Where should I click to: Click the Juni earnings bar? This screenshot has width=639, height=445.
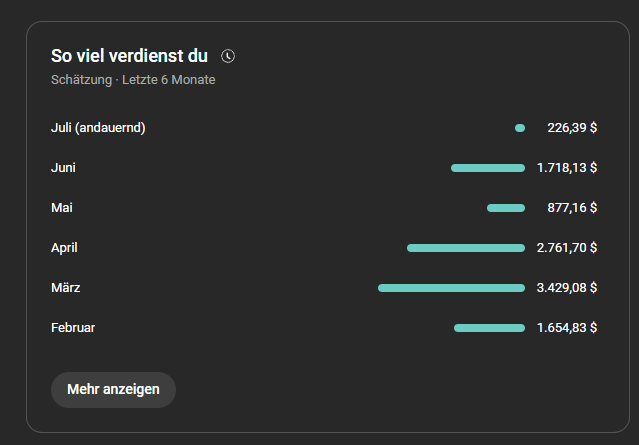[x=488, y=168]
